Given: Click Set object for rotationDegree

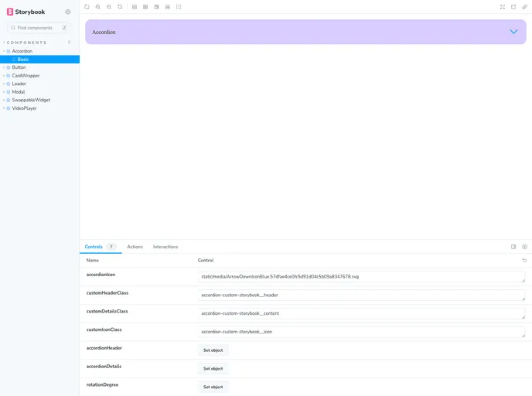Looking at the screenshot, I should coord(213,387).
